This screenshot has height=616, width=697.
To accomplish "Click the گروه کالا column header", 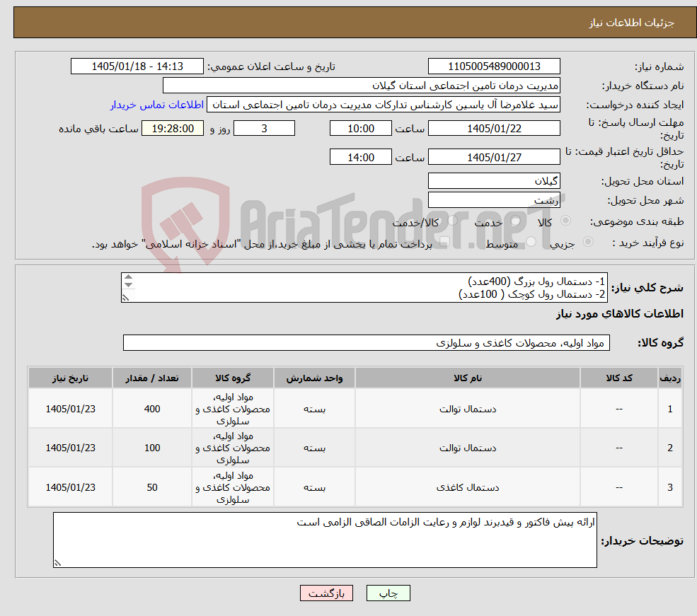I will click(233, 378).
